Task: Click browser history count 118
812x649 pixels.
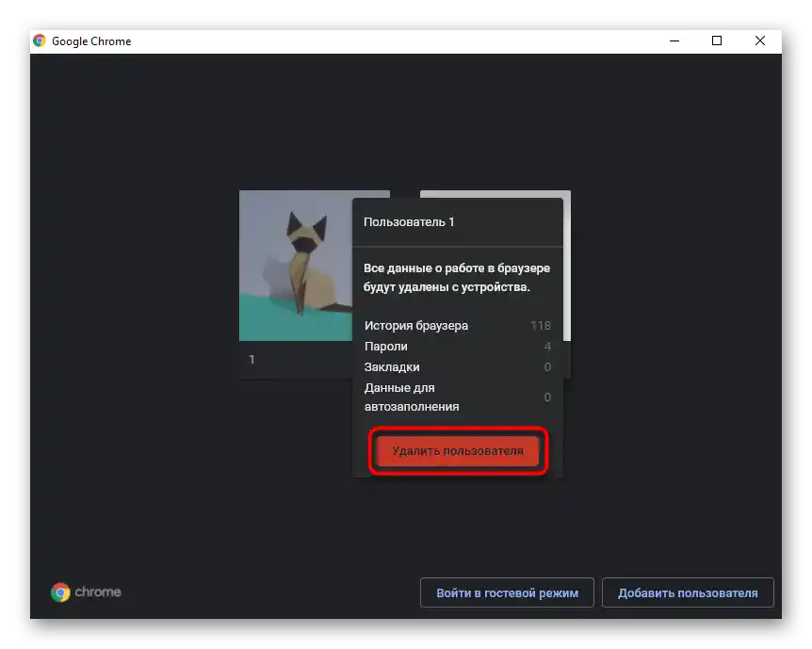Action: [x=541, y=326]
